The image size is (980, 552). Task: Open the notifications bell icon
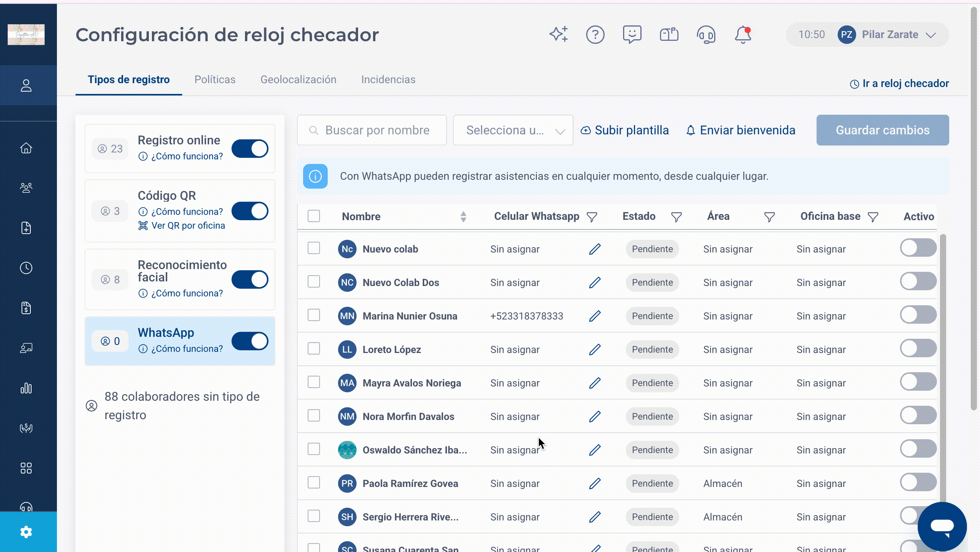click(x=743, y=35)
